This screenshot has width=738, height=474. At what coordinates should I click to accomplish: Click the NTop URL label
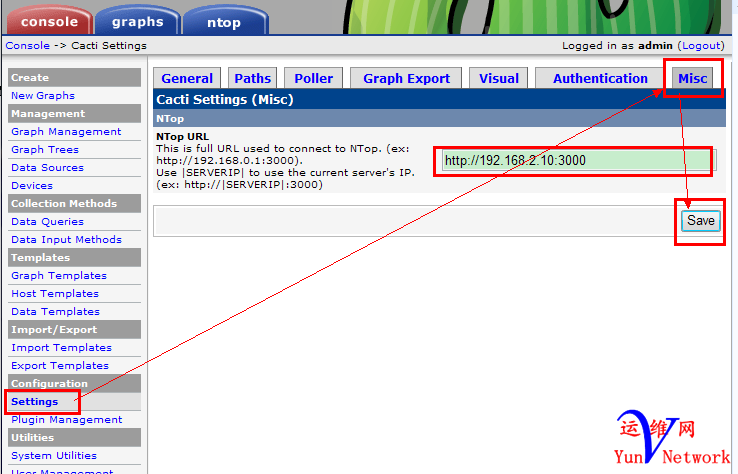pyautogui.click(x=182, y=137)
